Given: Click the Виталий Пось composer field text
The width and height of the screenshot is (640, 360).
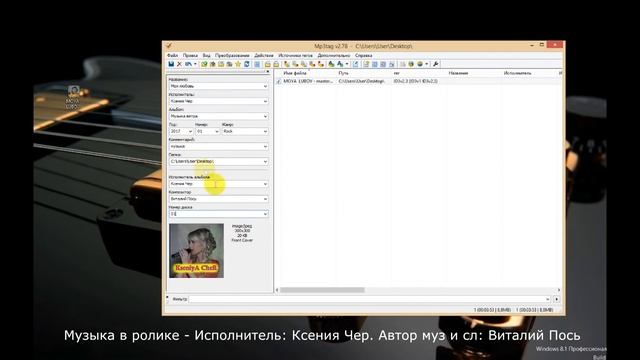Looking at the screenshot, I should pos(183,199).
